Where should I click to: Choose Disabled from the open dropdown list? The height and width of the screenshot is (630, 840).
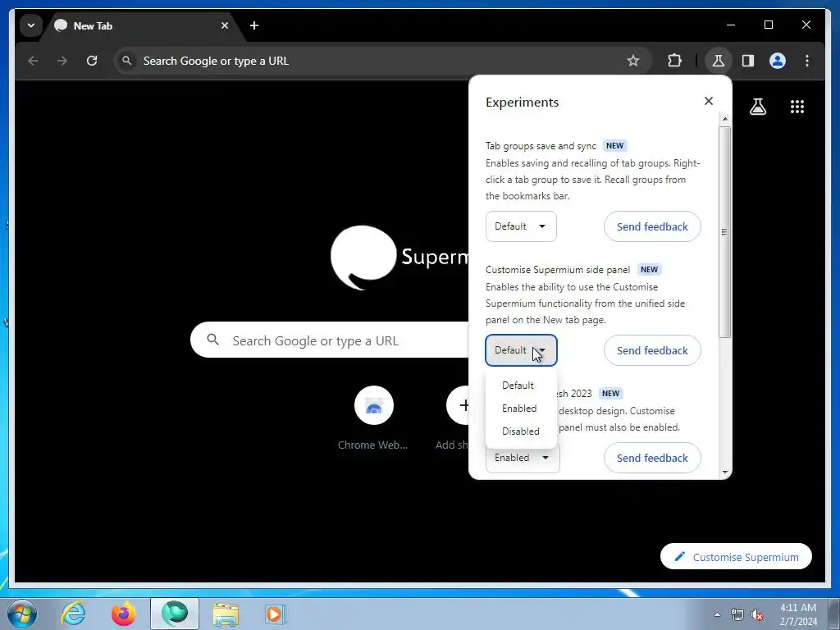pos(521,431)
